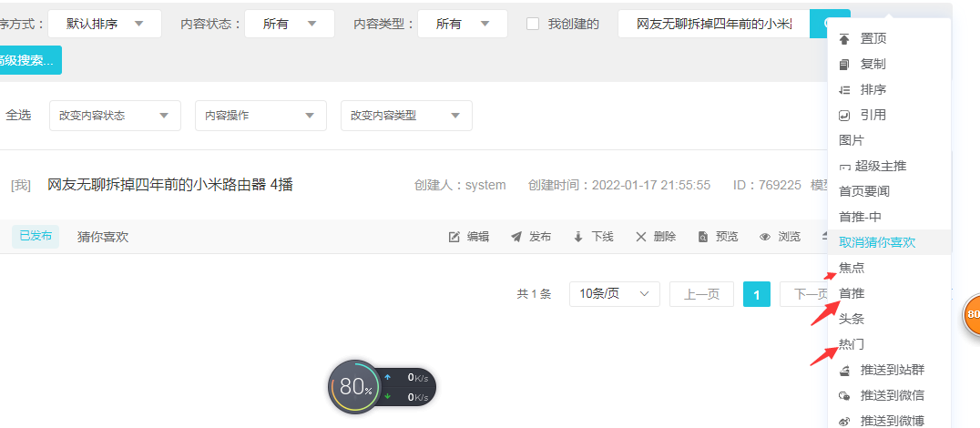Click page number 1 button
This screenshot has height=428, width=980.
click(x=756, y=294)
